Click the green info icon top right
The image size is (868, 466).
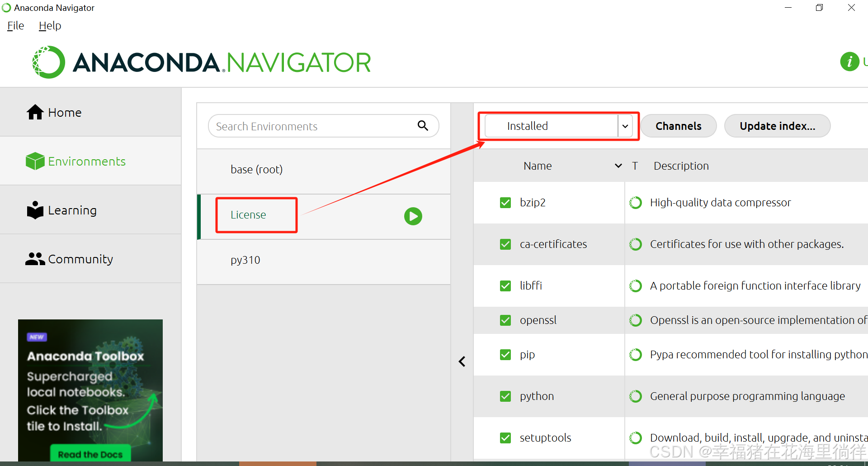point(849,62)
